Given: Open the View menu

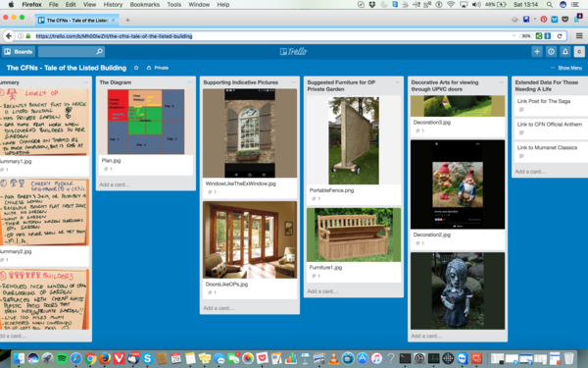Looking at the screenshot, I should pyautogui.click(x=89, y=5).
